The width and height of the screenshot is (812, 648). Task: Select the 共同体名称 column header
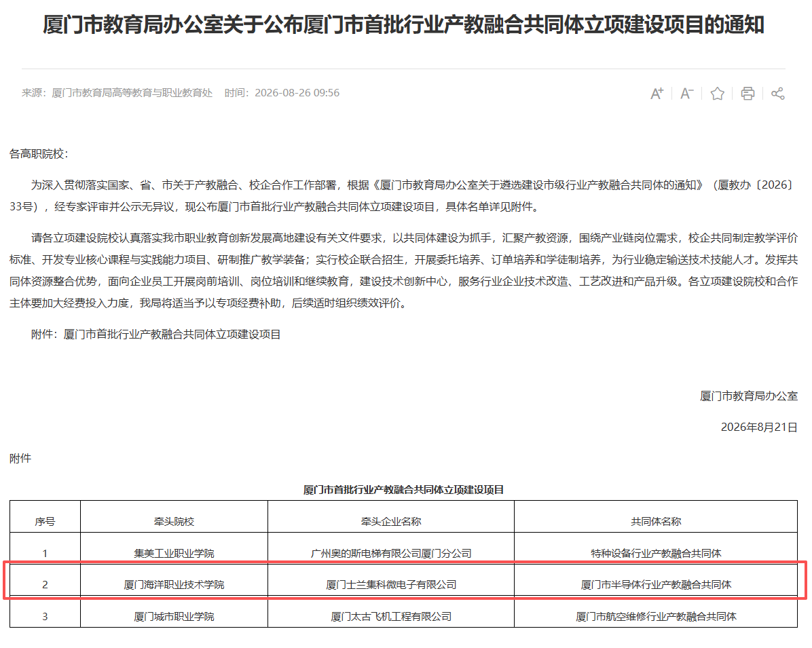[656, 522]
